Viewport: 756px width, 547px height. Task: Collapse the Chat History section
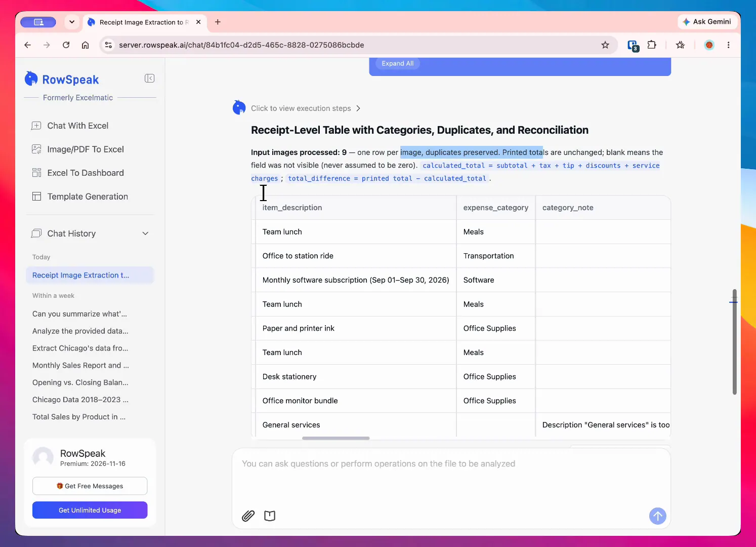145,233
